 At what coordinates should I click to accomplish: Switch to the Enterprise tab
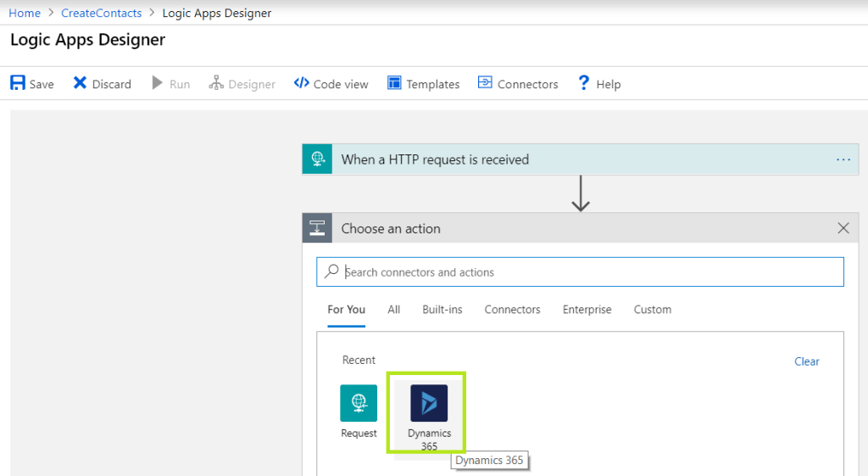(587, 309)
